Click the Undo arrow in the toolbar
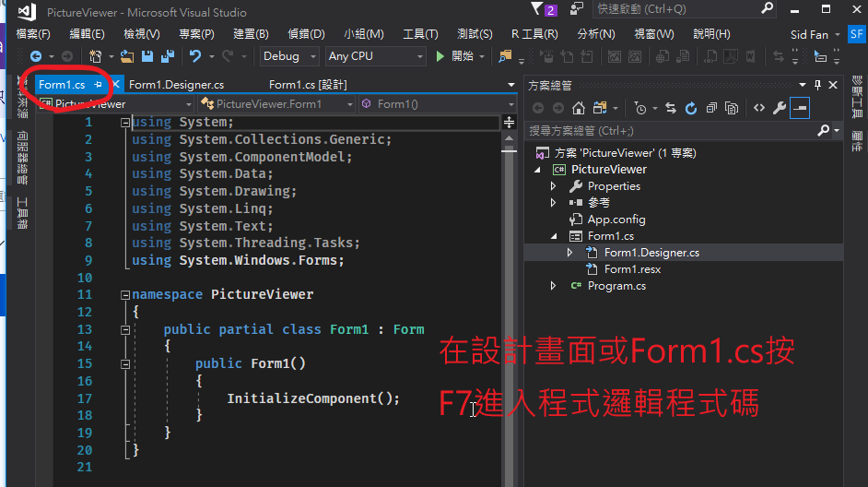The width and height of the screenshot is (868, 487). 194,56
